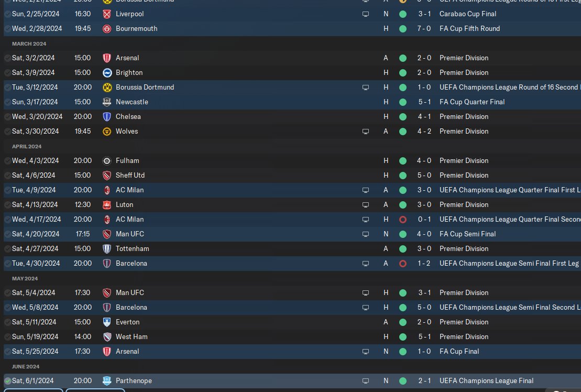The image size is (581, 392).
Task: Click the TV icon on Parthenope final row
Action: (x=366, y=381)
